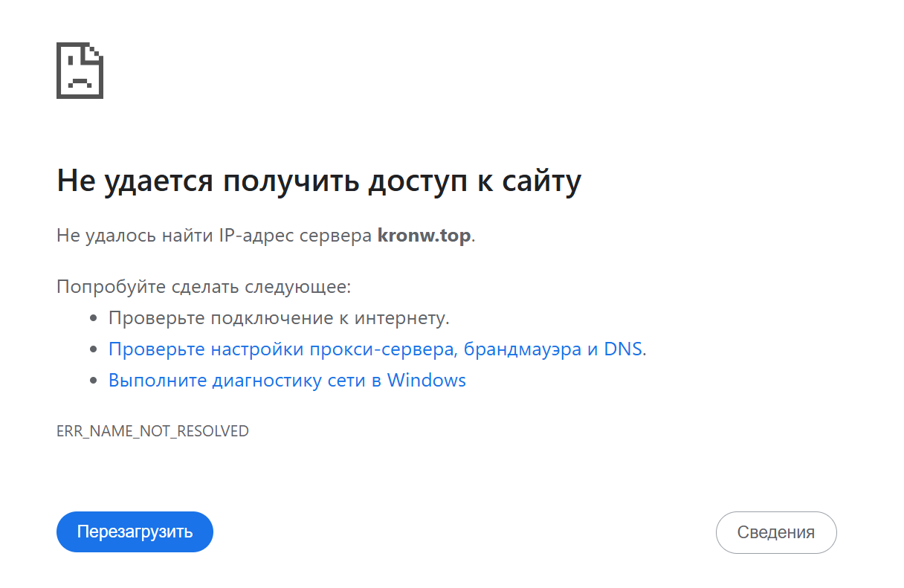
Task: Open the Сведения details button
Action: pyautogui.click(x=775, y=532)
